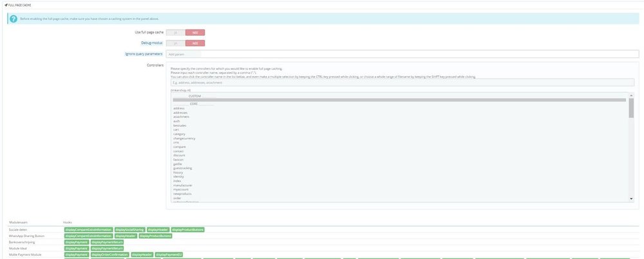Click NEE on Use full page cache
Image resolution: width=644 pixels, height=259 pixels.
194,32
